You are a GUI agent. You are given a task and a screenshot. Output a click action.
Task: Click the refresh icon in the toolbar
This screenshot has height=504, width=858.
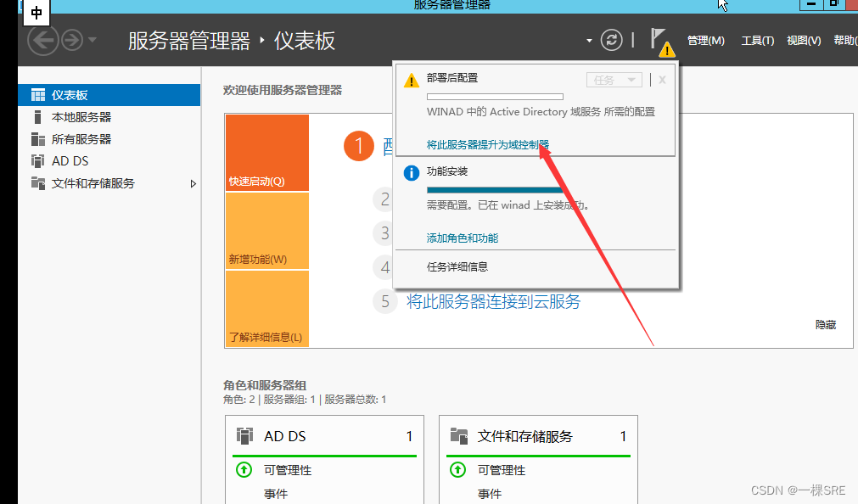[611, 39]
